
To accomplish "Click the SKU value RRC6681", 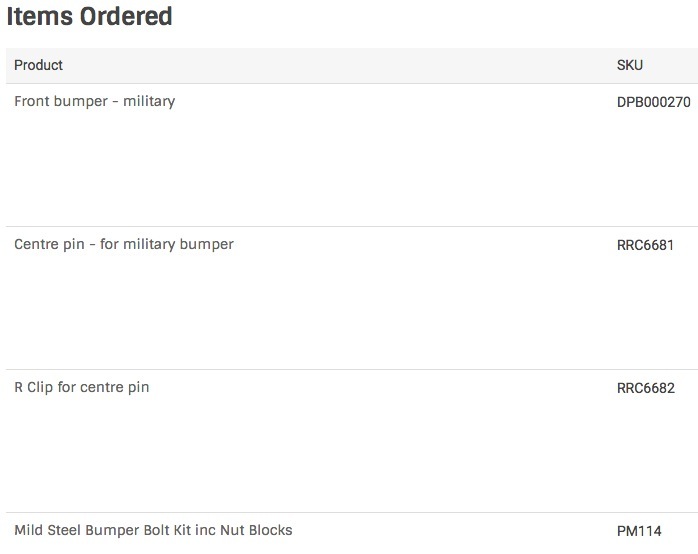I will 645,245.
